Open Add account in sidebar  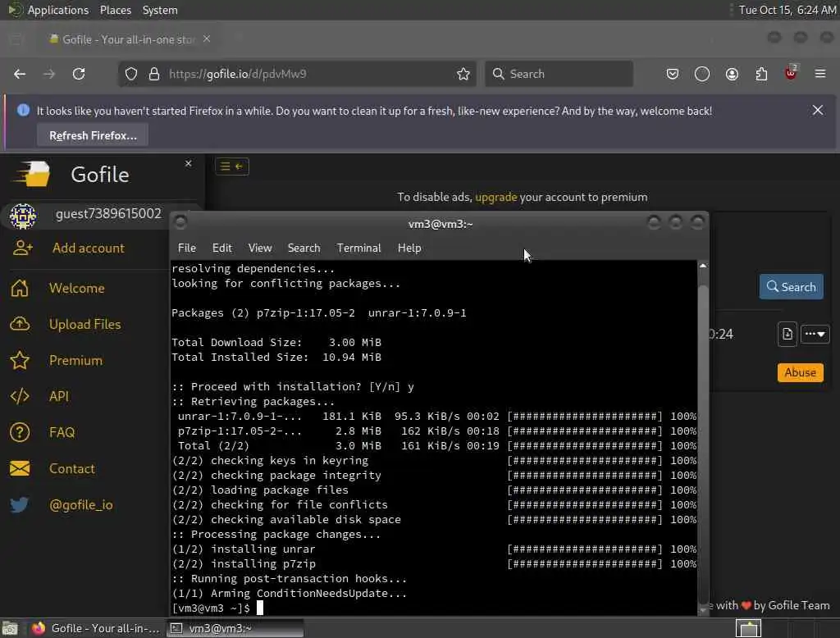click(89, 248)
